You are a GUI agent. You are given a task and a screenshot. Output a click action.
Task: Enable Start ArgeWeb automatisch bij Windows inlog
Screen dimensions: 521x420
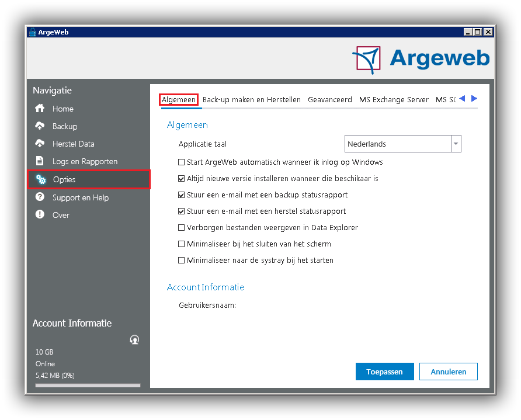click(x=181, y=162)
